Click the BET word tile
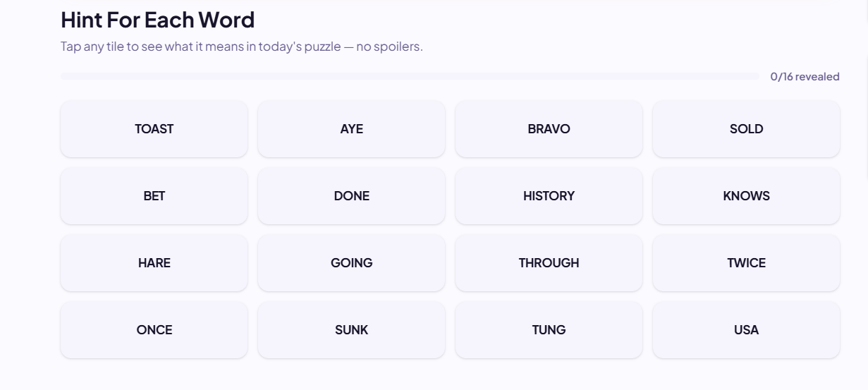Image resolution: width=868 pixels, height=390 pixels. tap(154, 195)
